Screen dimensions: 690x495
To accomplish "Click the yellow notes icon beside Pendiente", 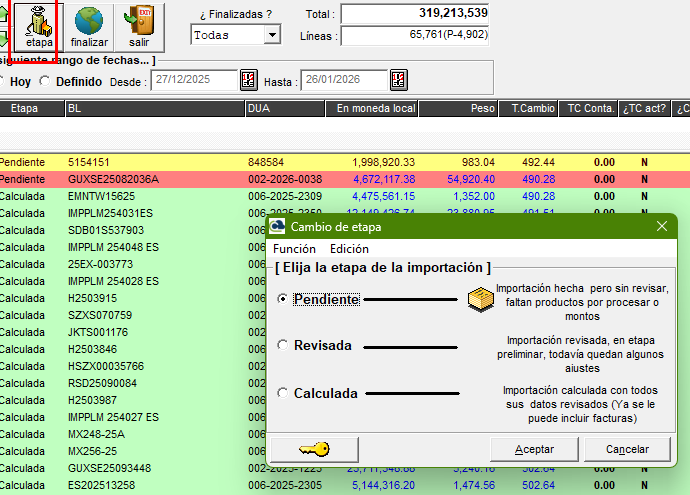I will [480, 299].
